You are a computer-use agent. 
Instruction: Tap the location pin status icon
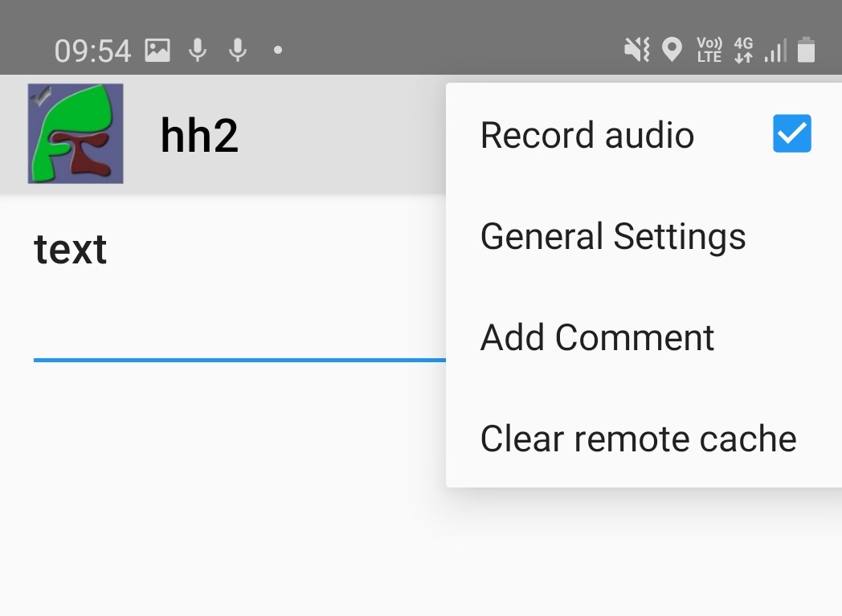672,51
